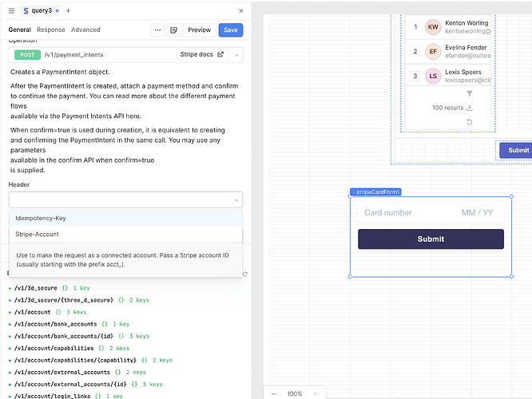Open the operation dropdown chevron

click(236, 55)
